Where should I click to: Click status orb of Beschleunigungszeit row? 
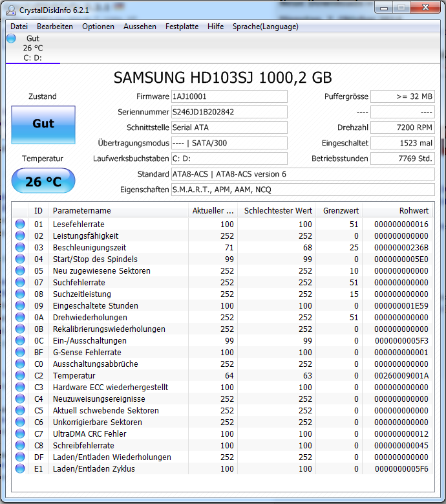(x=20, y=248)
